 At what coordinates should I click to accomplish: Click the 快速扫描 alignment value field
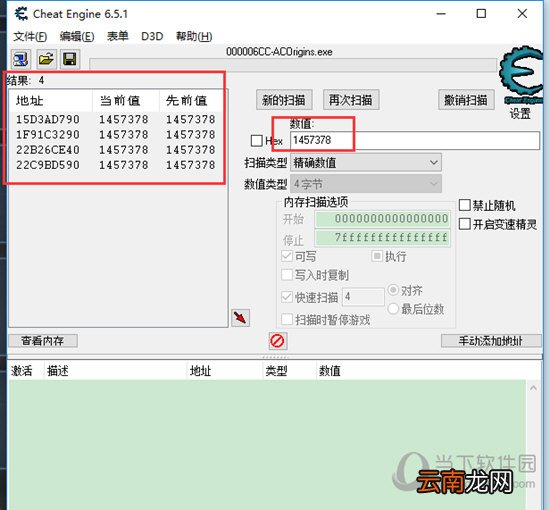click(363, 297)
